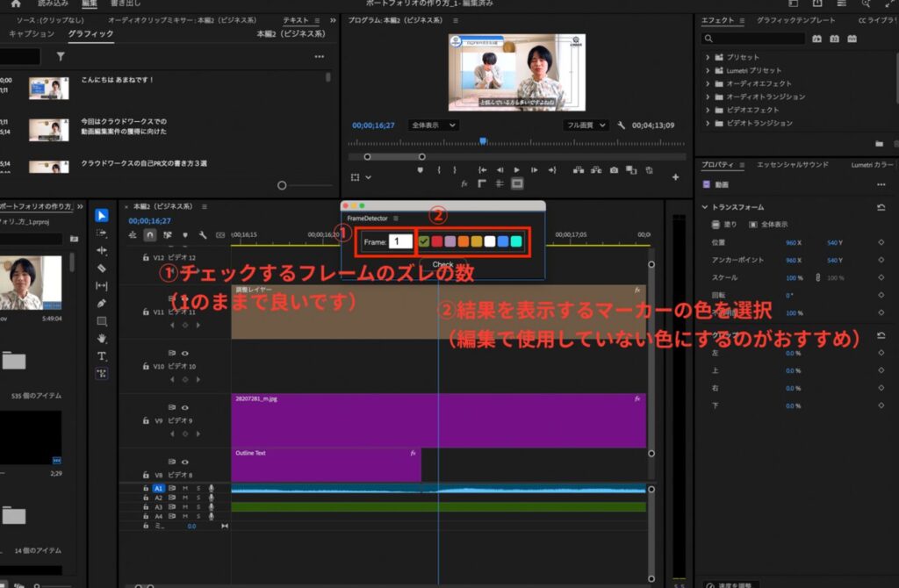Toggle the timeline Snap magnet button
The image size is (899, 588).
tap(149, 235)
